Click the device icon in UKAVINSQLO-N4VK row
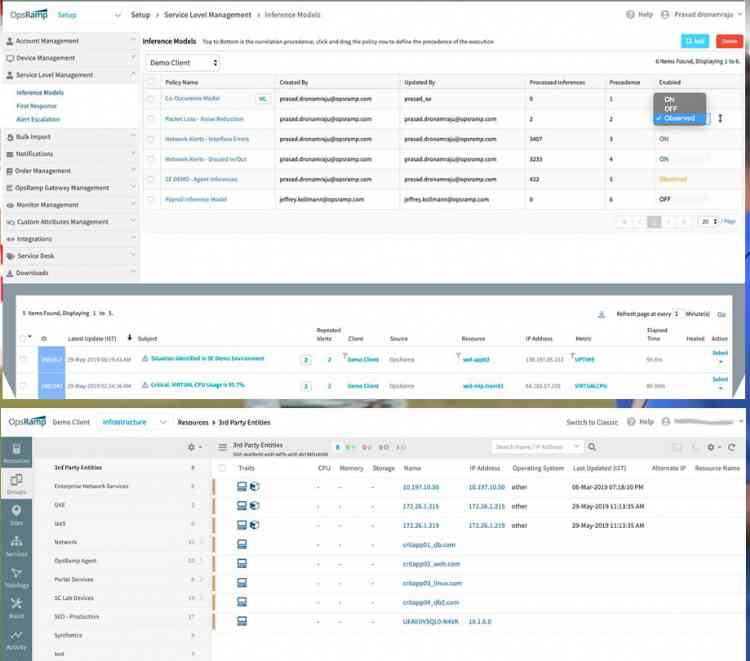This screenshot has height=661, width=750. (x=242, y=621)
